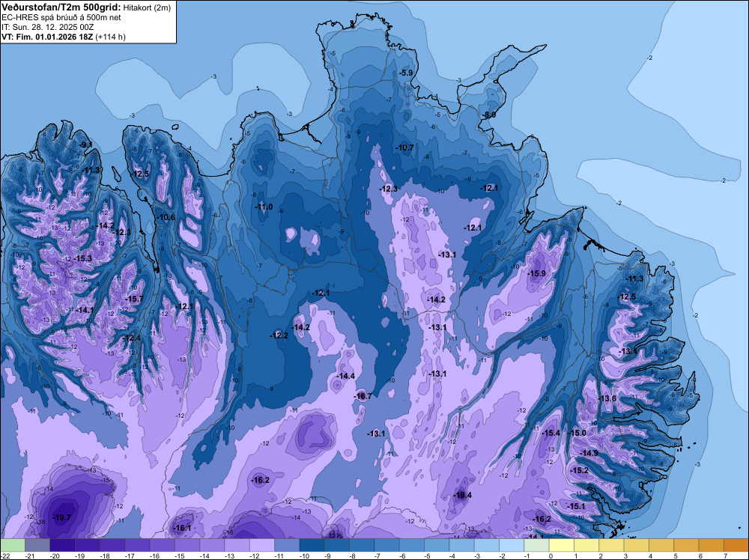Click the -5.9 temperature label
749x560 pixels.
405,73
